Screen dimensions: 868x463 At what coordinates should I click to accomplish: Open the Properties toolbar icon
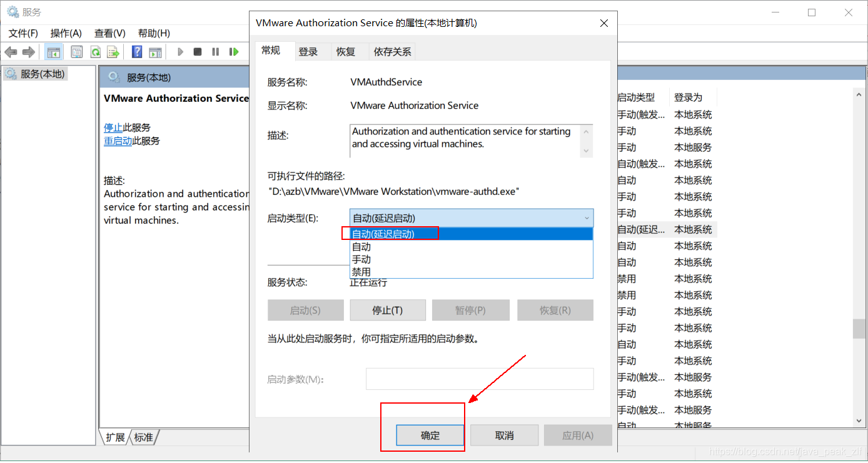point(77,52)
